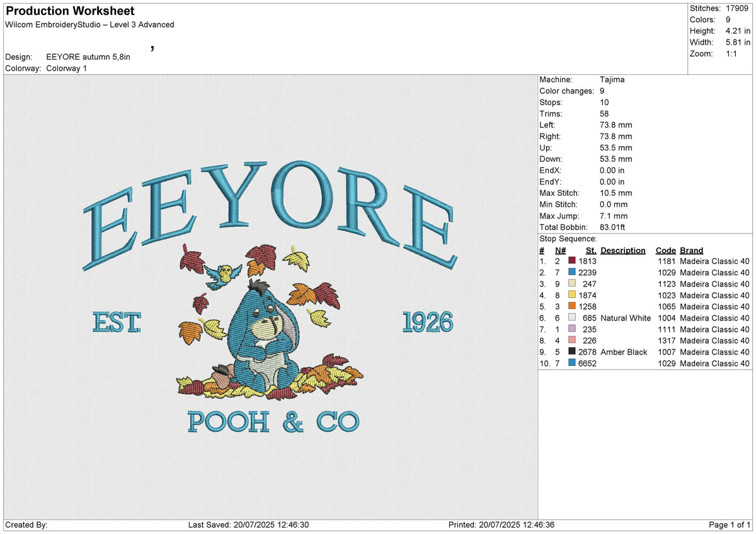Click stitch count 6652 in stop 10
The width and height of the screenshot is (756, 534).
(x=587, y=363)
